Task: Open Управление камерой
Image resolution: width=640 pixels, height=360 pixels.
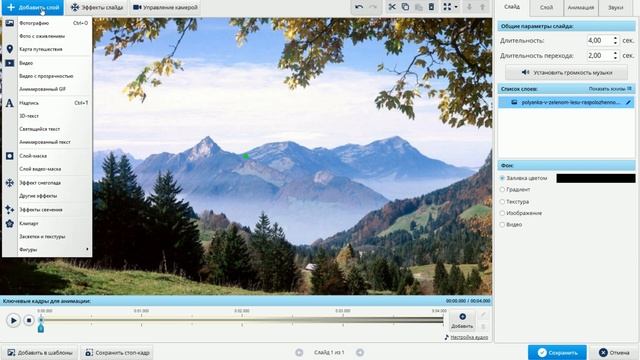Action: pyautogui.click(x=165, y=7)
